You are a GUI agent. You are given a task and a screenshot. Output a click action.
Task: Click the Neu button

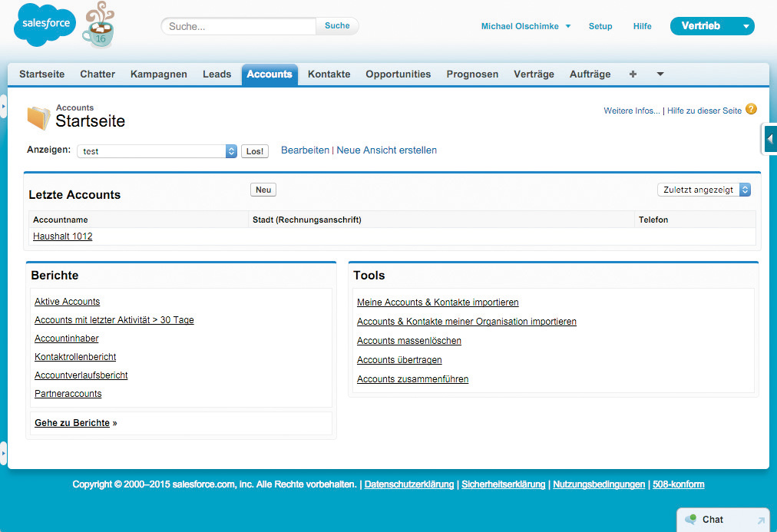coord(263,190)
